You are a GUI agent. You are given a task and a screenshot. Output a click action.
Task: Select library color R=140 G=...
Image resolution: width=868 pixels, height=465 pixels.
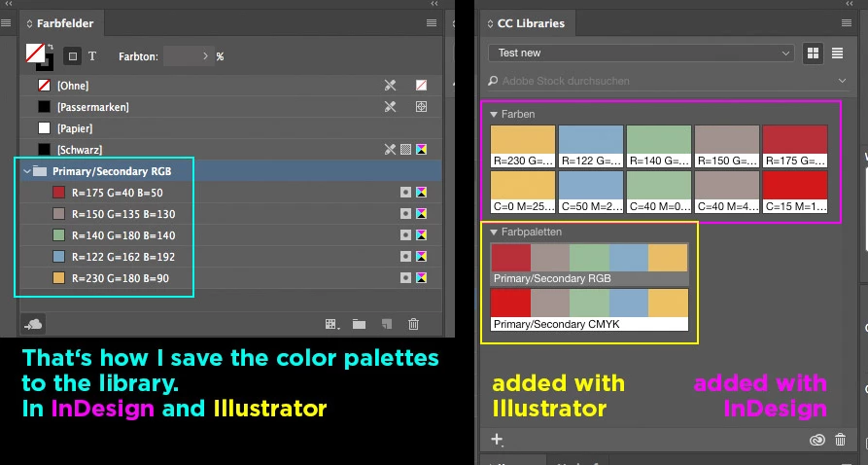coord(659,146)
